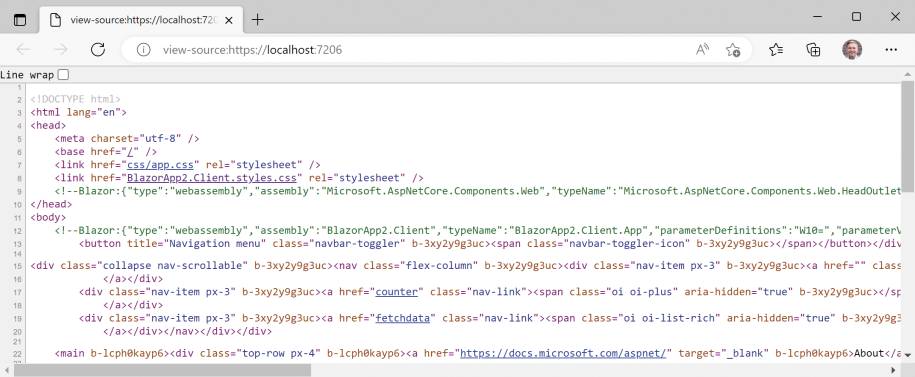
Task: Click the horizontal scrollbar thumb
Action: [162, 370]
